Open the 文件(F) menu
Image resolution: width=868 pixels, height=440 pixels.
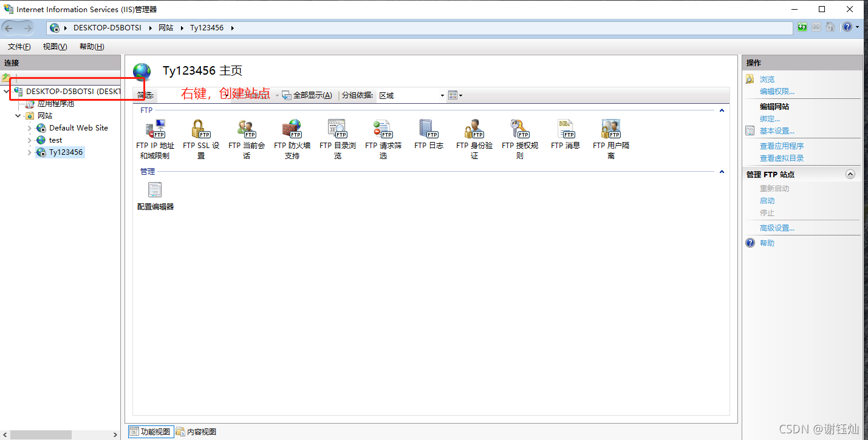point(19,47)
